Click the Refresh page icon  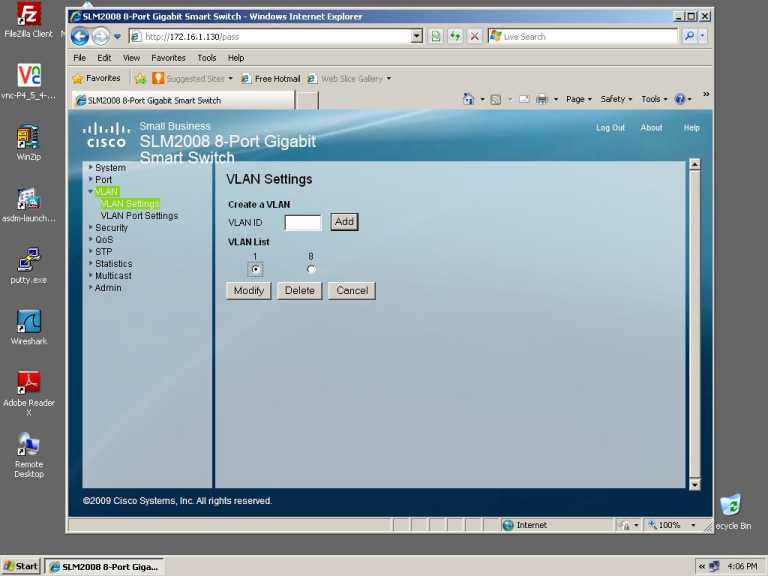456,36
